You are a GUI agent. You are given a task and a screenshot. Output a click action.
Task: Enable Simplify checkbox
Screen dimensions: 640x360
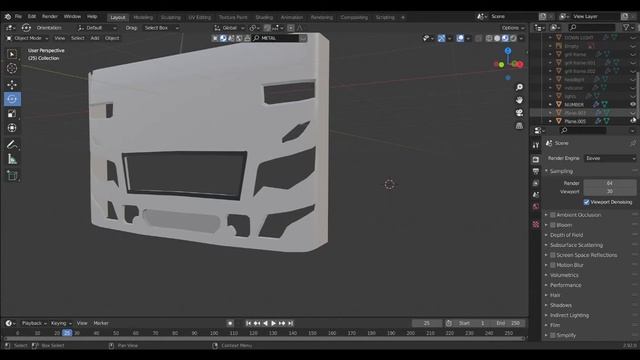553,336
